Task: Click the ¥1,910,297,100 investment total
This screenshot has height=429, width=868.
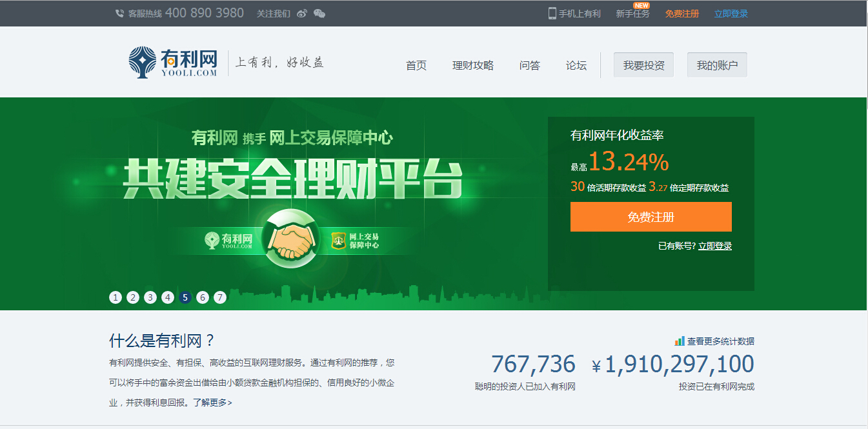Action: tap(673, 364)
